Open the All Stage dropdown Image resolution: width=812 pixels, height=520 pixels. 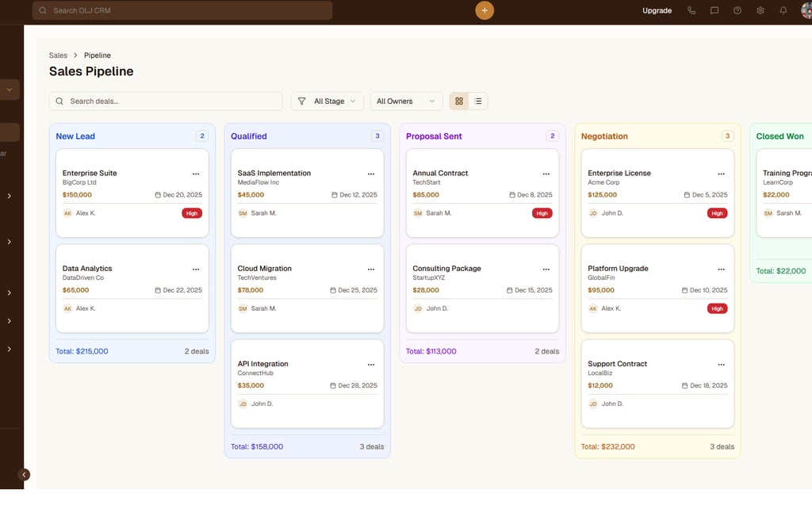(x=327, y=101)
